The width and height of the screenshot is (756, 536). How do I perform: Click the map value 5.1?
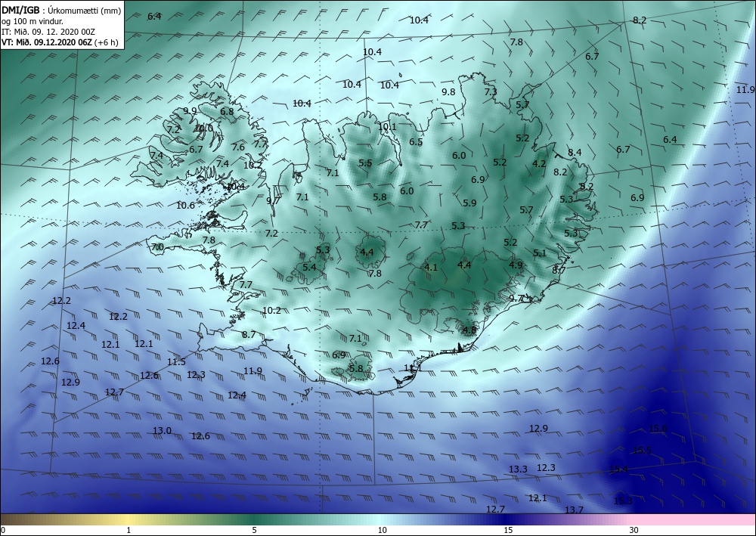[540, 253]
